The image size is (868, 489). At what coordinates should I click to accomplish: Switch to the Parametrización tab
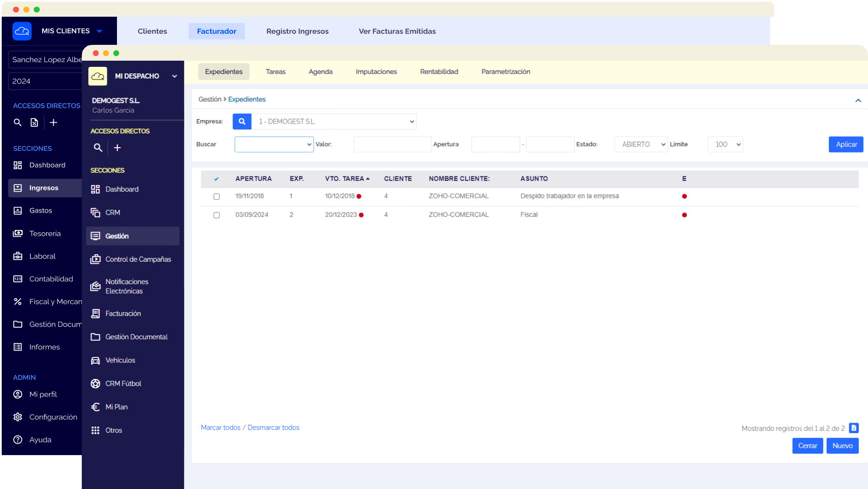(x=506, y=72)
